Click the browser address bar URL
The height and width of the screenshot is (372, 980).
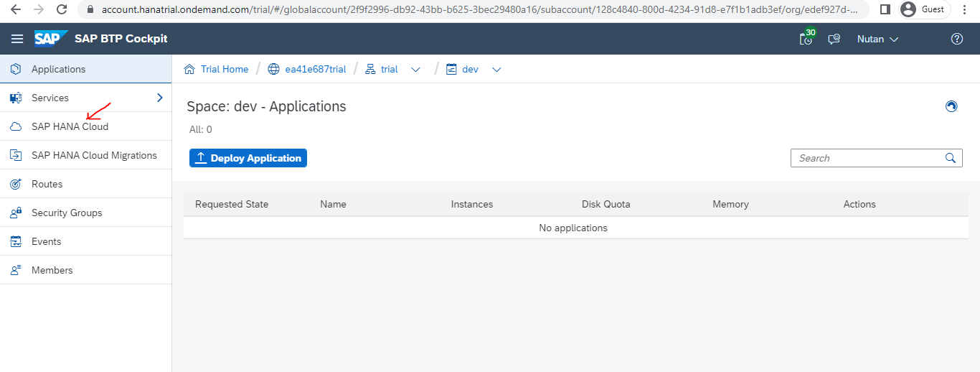pos(479,10)
